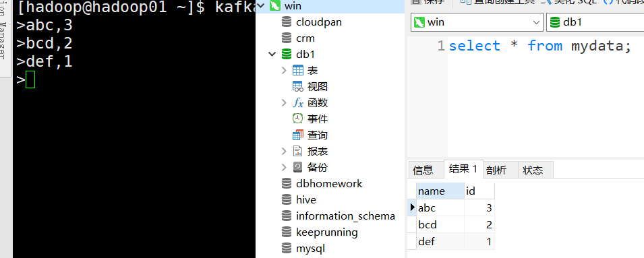Image resolution: width=644 pixels, height=258 pixels.
Task: Click the def cell in results grid
Action: pyautogui.click(x=440, y=242)
